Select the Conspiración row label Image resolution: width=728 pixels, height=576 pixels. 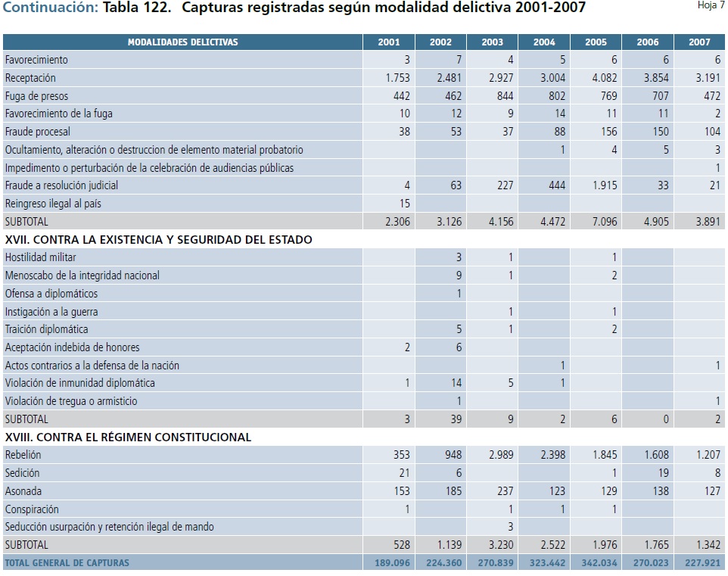[x=32, y=509]
